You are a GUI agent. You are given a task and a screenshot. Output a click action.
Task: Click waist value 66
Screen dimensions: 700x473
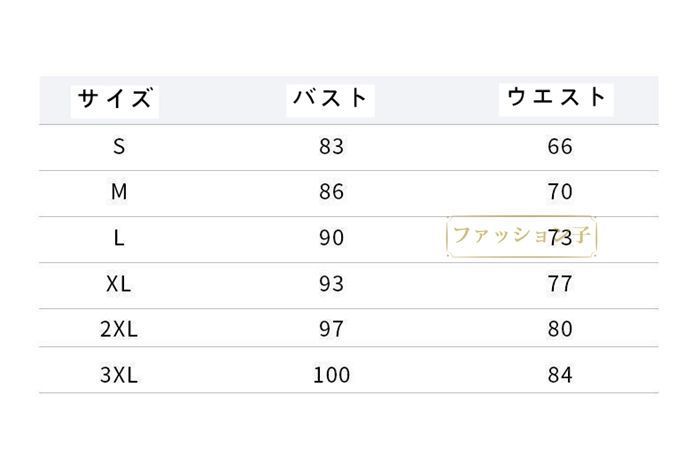click(560, 146)
